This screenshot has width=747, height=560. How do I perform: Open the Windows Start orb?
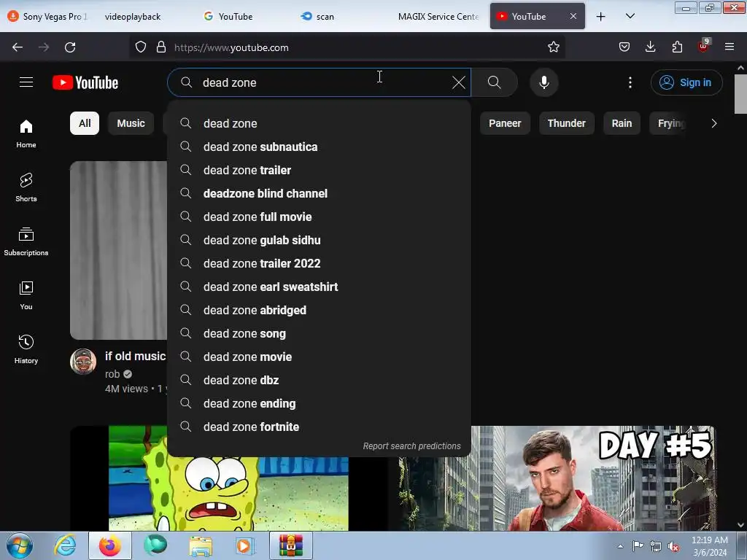(20, 545)
